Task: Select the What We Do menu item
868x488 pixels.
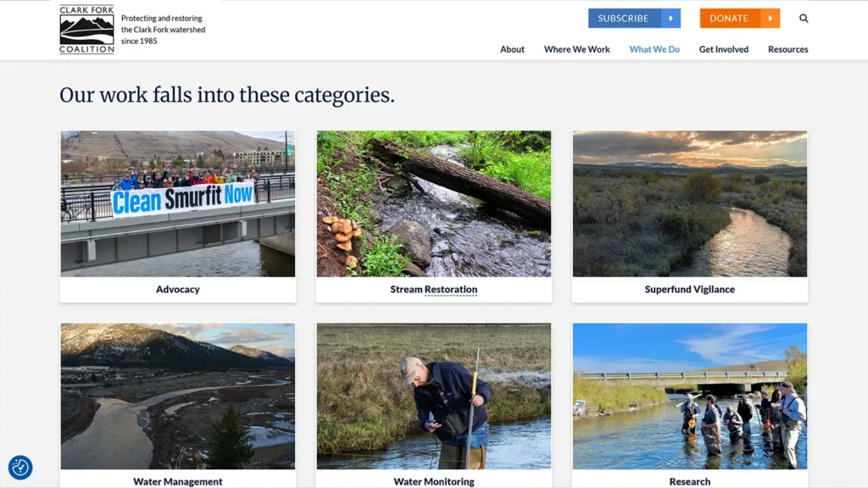Action: click(x=654, y=49)
